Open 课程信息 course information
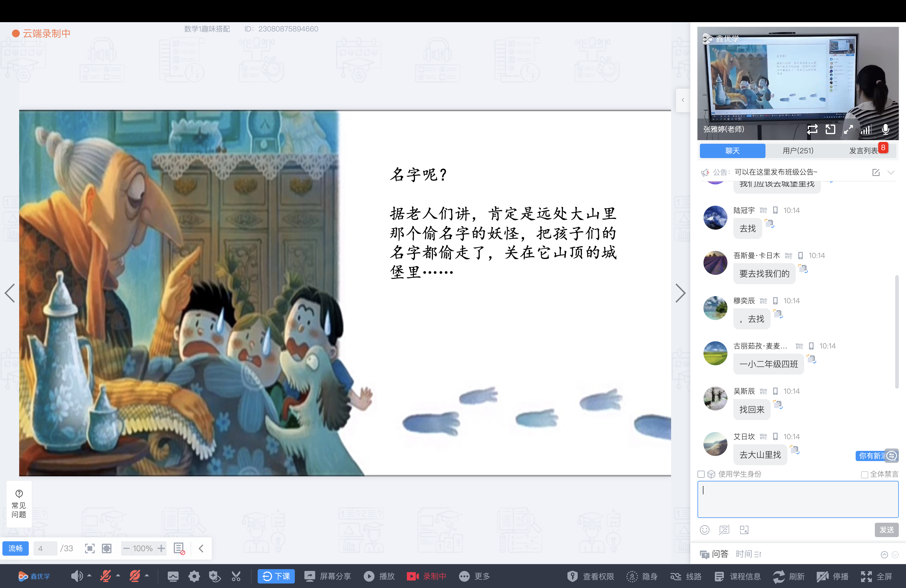The width and height of the screenshot is (906, 588). pyautogui.click(x=737, y=577)
